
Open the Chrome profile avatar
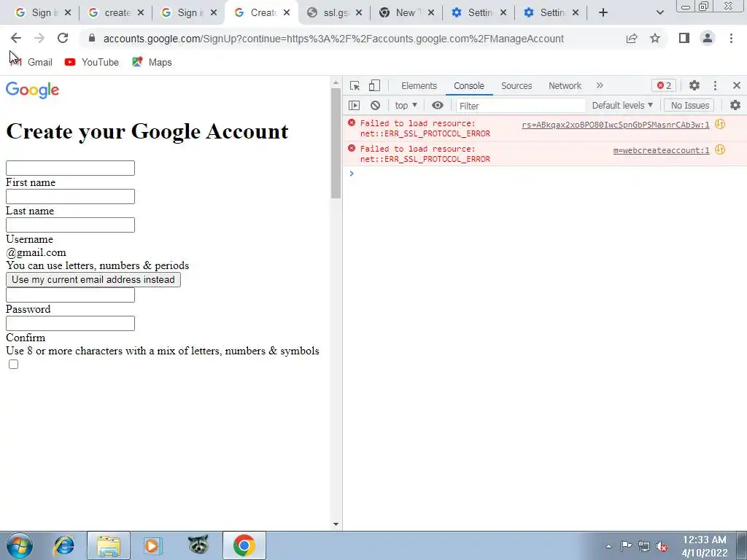pyautogui.click(x=708, y=38)
